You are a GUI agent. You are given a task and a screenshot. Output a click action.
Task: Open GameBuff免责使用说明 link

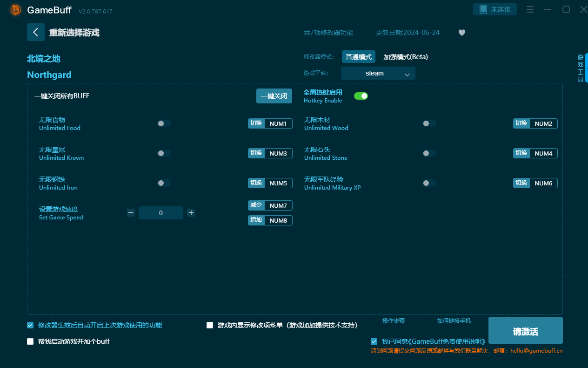tap(447, 341)
